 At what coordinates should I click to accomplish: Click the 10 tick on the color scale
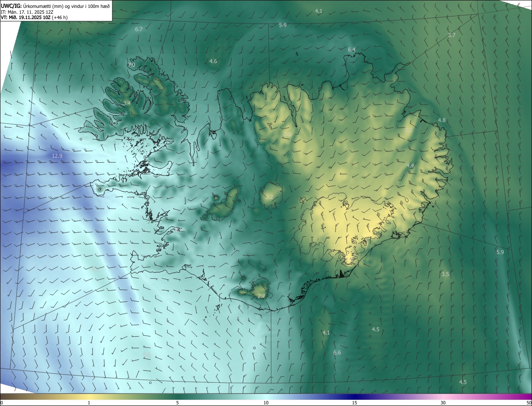pyautogui.click(x=266, y=403)
